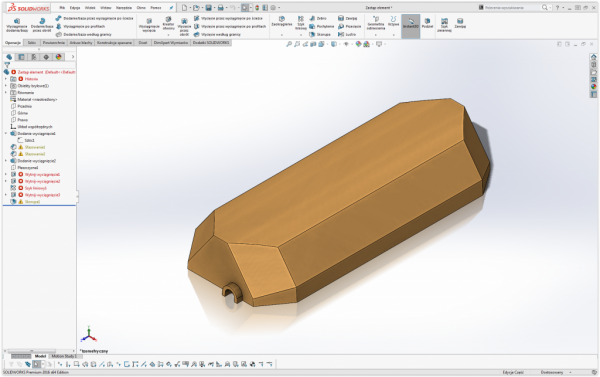
Task: Expand the Wytnij-wyciągnięcie1 node
Action: tap(6, 175)
